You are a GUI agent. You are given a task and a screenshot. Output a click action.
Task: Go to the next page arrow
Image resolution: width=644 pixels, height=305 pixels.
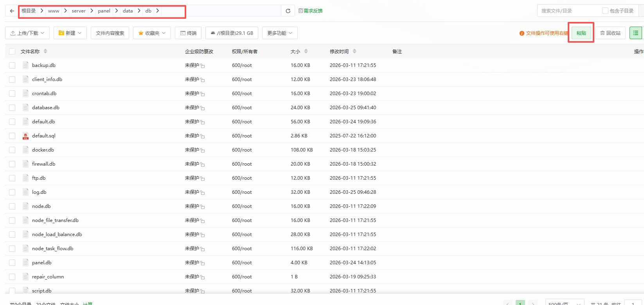pyautogui.click(x=533, y=303)
